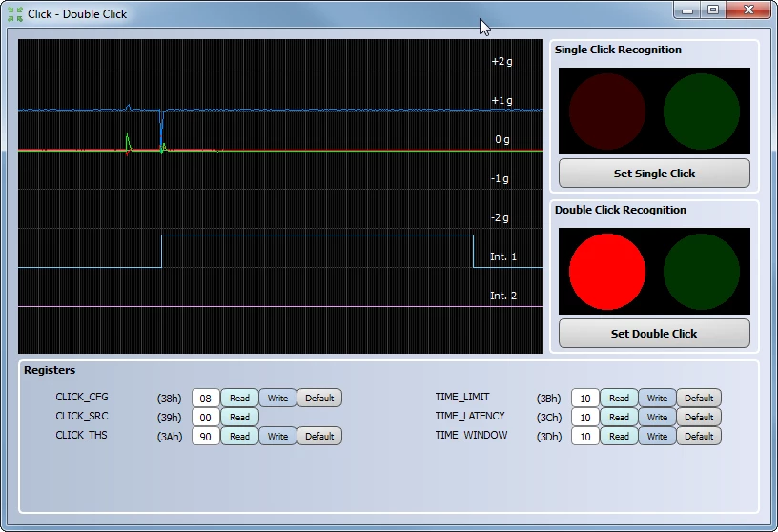This screenshot has height=532, width=778.
Task: Focus the TIME_LIMIT value field
Action: tap(585, 398)
